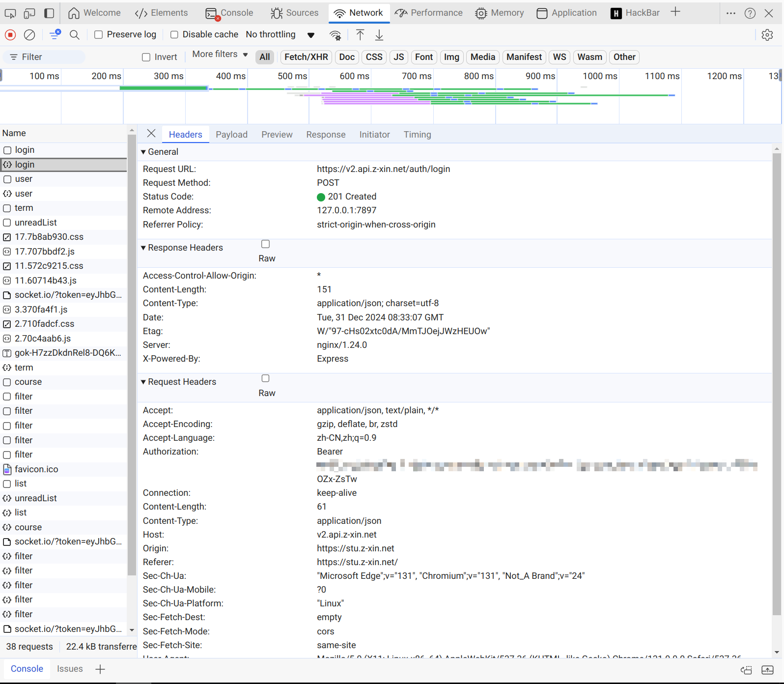The height and width of the screenshot is (684, 784).
Task: Open the 2.710fadcf.css request
Action: point(63,324)
